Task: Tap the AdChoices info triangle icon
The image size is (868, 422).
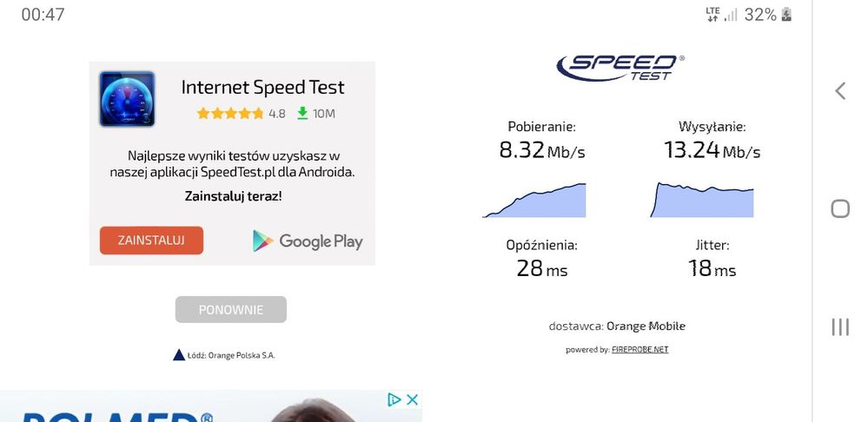Action: (394, 399)
